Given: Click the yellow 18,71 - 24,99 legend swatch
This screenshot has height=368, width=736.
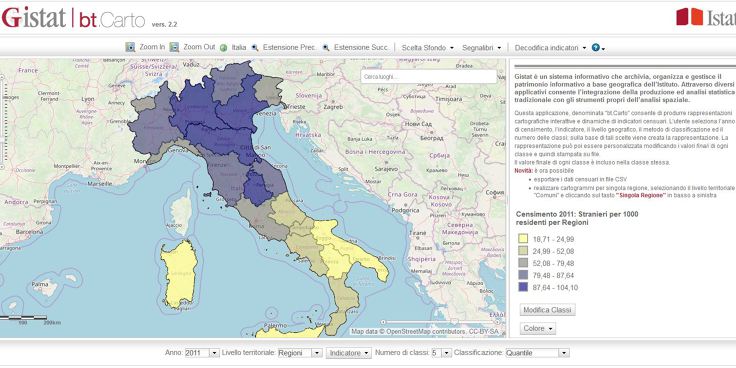Looking at the screenshot, I should [522, 239].
